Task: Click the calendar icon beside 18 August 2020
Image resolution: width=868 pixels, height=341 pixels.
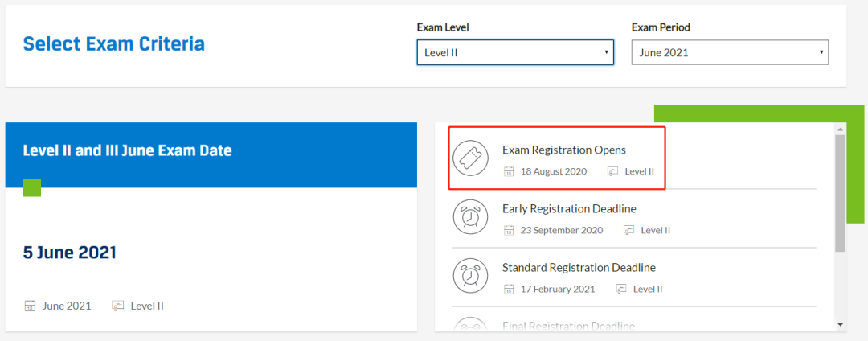Action: click(509, 171)
